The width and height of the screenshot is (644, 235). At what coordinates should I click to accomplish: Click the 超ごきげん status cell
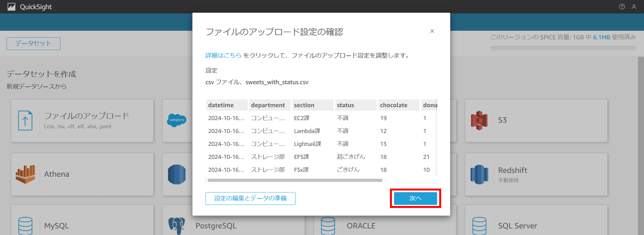351,157
